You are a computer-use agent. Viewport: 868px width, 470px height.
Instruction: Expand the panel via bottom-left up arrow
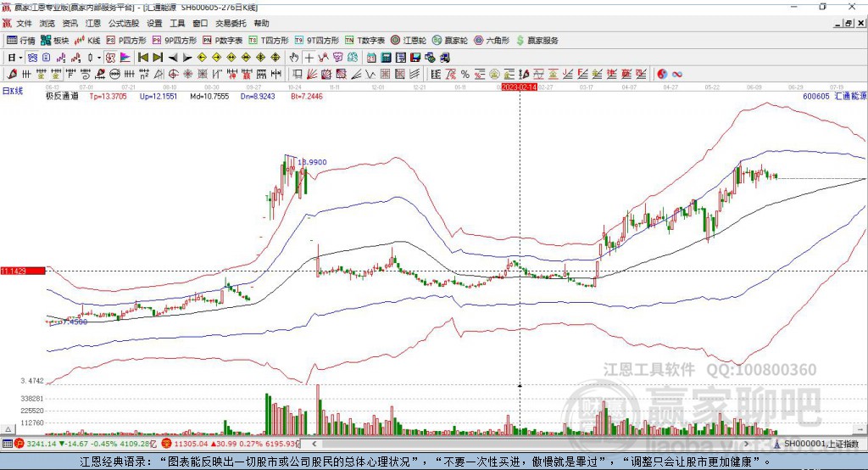click(x=8, y=429)
